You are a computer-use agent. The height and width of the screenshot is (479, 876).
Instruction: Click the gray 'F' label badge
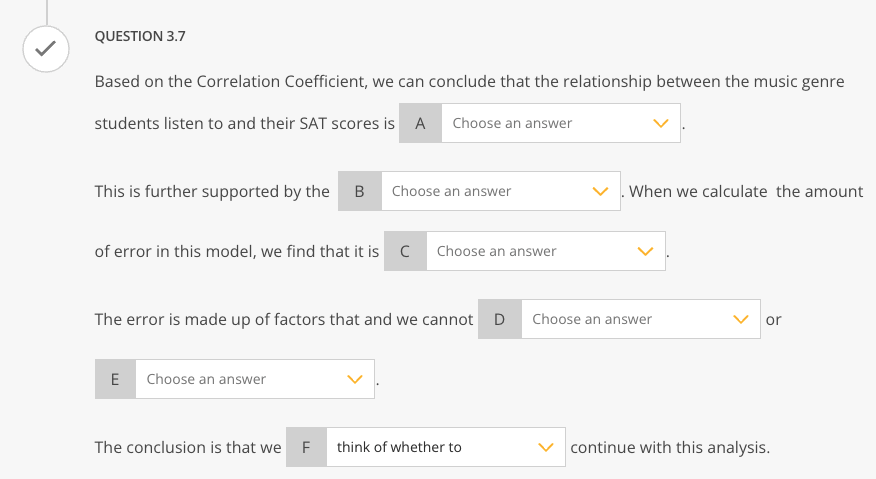[x=306, y=447]
